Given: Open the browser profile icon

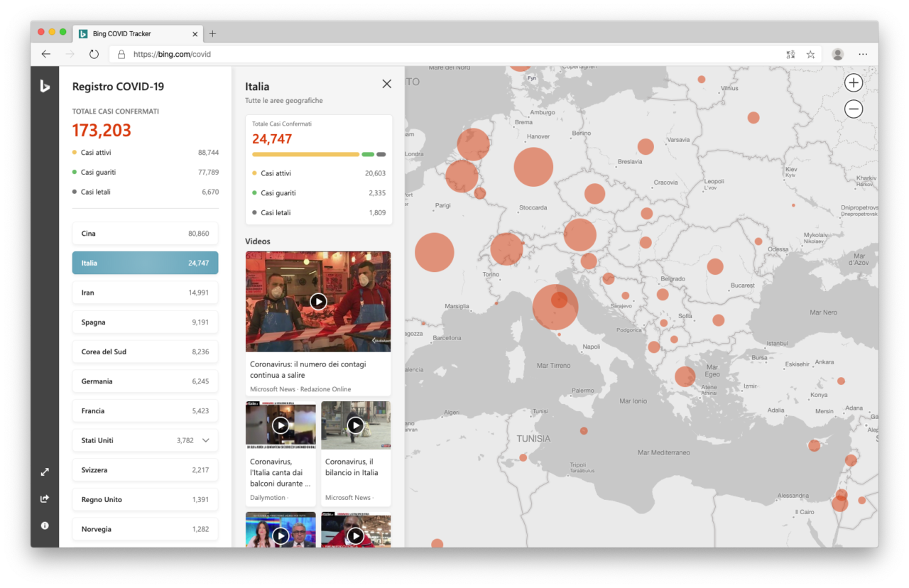Looking at the screenshot, I should (x=837, y=54).
